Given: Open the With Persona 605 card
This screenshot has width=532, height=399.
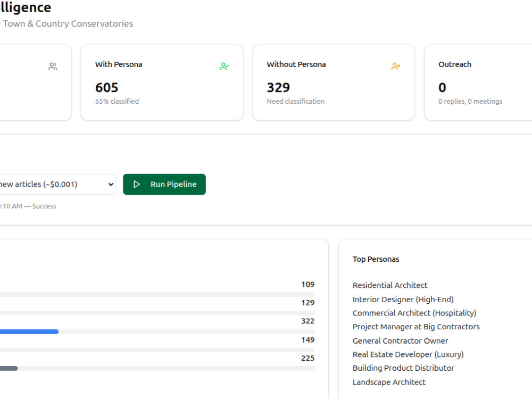Looking at the screenshot, I should coord(162,82).
